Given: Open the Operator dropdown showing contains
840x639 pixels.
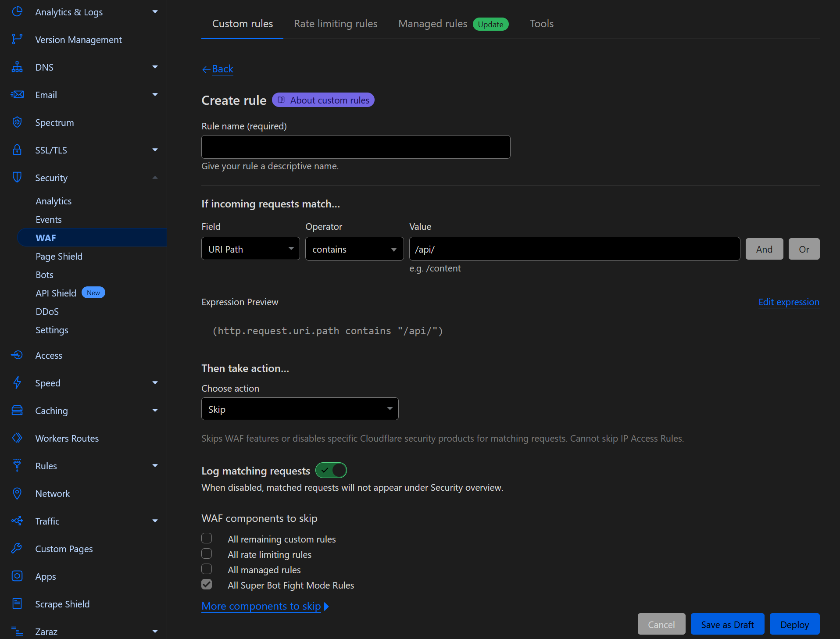Looking at the screenshot, I should [354, 249].
